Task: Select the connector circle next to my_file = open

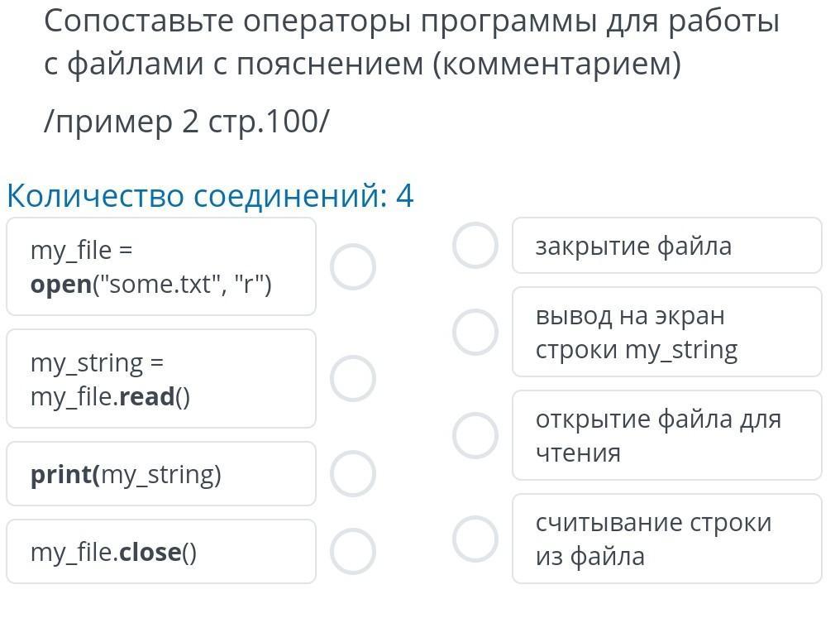Action: coord(353,266)
